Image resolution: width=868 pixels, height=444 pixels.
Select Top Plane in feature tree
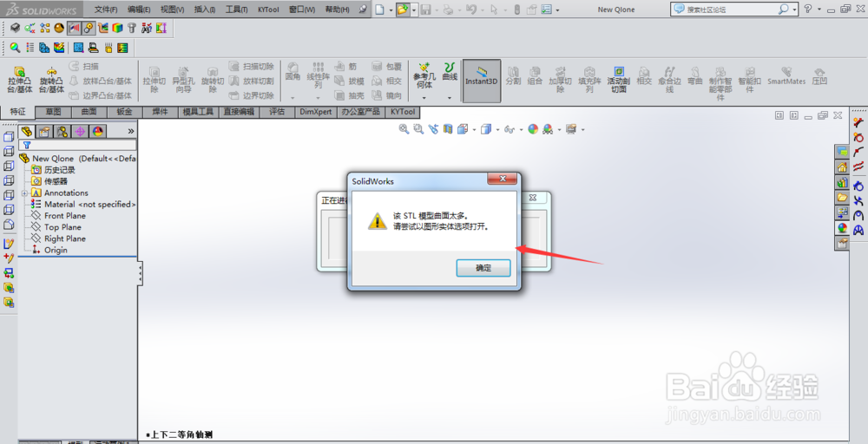56,227
